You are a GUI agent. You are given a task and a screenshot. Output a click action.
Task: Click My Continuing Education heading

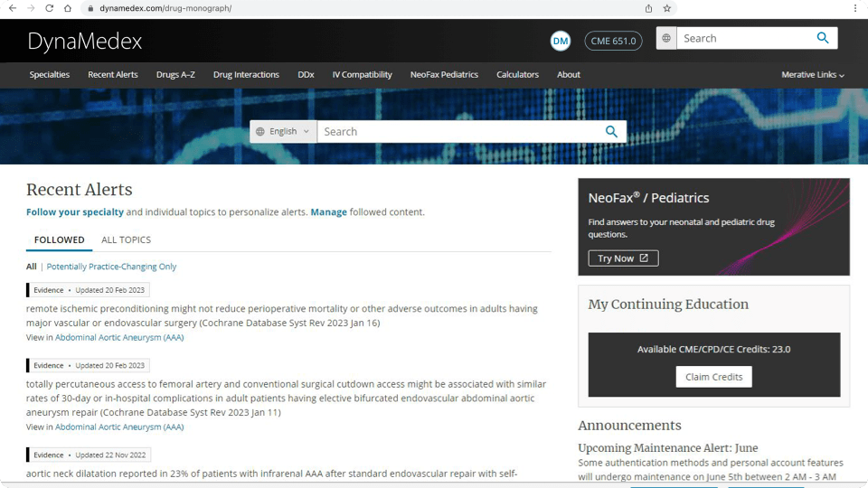668,305
